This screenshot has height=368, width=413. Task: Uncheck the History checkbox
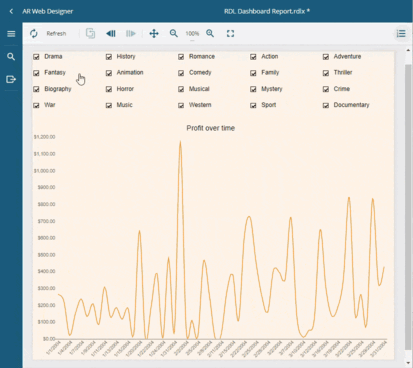click(x=109, y=57)
